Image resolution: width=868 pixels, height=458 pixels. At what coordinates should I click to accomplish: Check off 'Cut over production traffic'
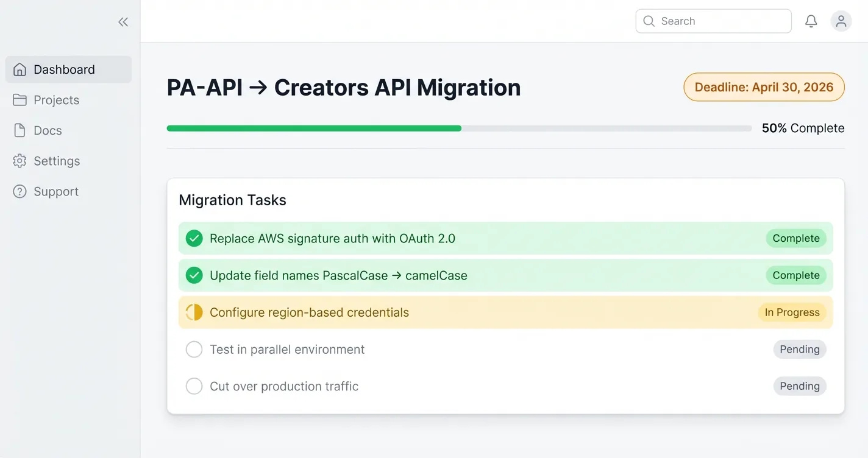coord(194,386)
